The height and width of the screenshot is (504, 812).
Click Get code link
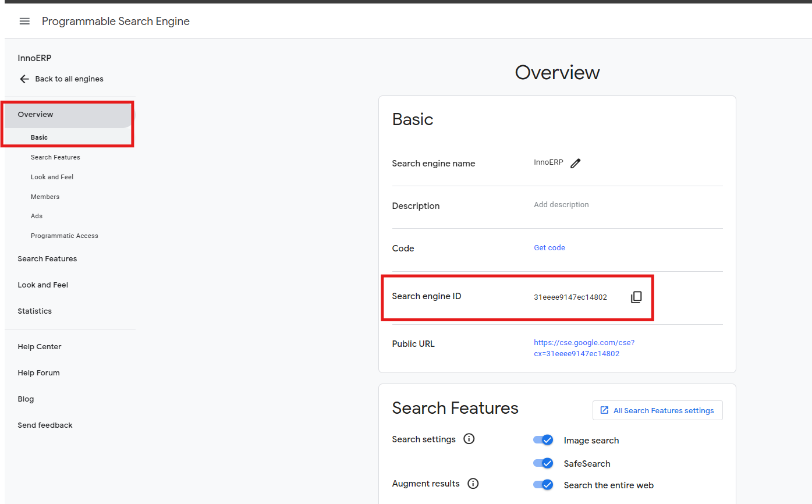[549, 248]
